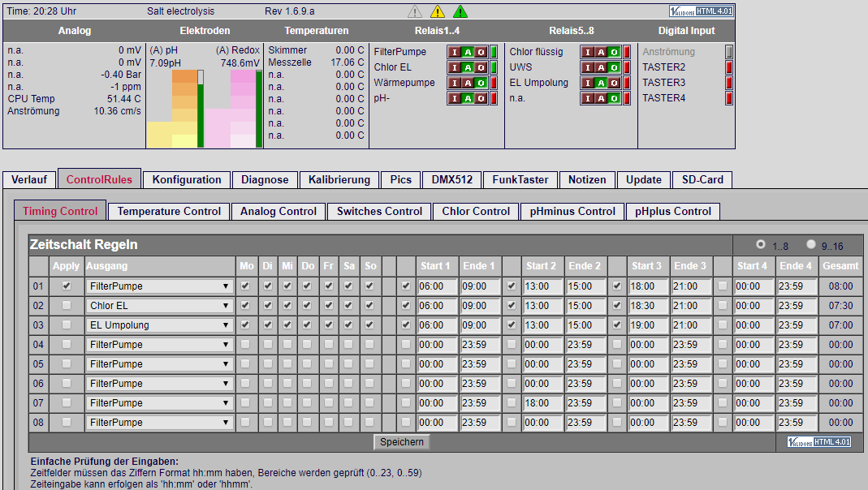This screenshot has width=868, height=490.
Task: Click the yellow warning triangle icon
Action: point(438,11)
